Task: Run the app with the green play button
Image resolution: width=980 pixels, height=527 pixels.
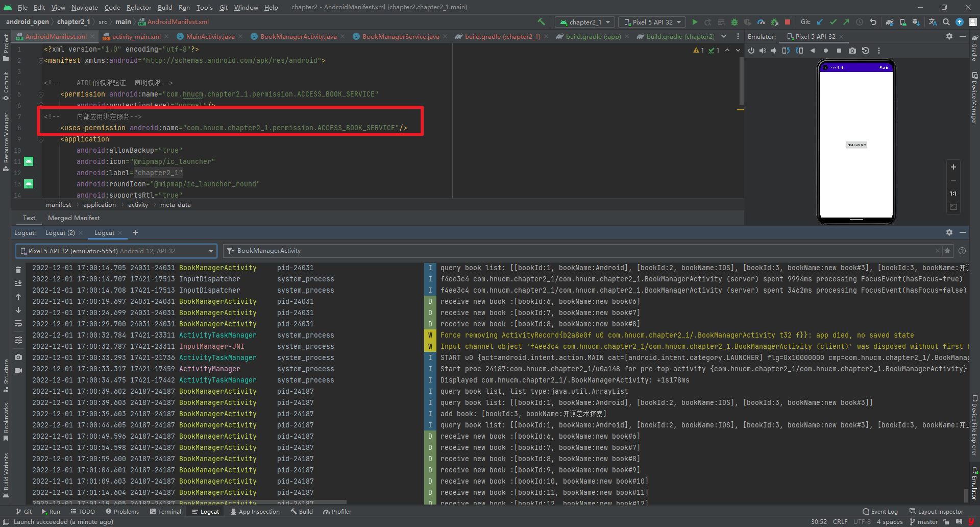Action: (x=695, y=22)
